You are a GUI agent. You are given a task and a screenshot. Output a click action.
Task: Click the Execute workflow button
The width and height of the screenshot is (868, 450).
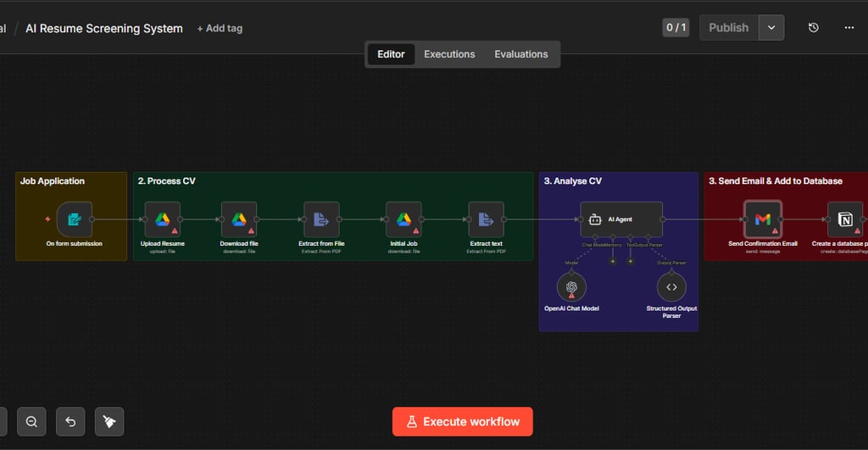tap(463, 422)
